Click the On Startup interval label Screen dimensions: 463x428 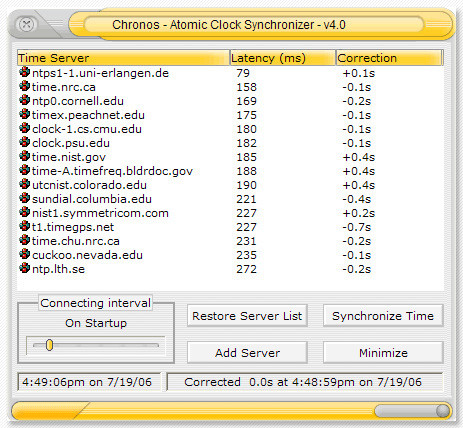pyautogui.click(x=96, y=323)
